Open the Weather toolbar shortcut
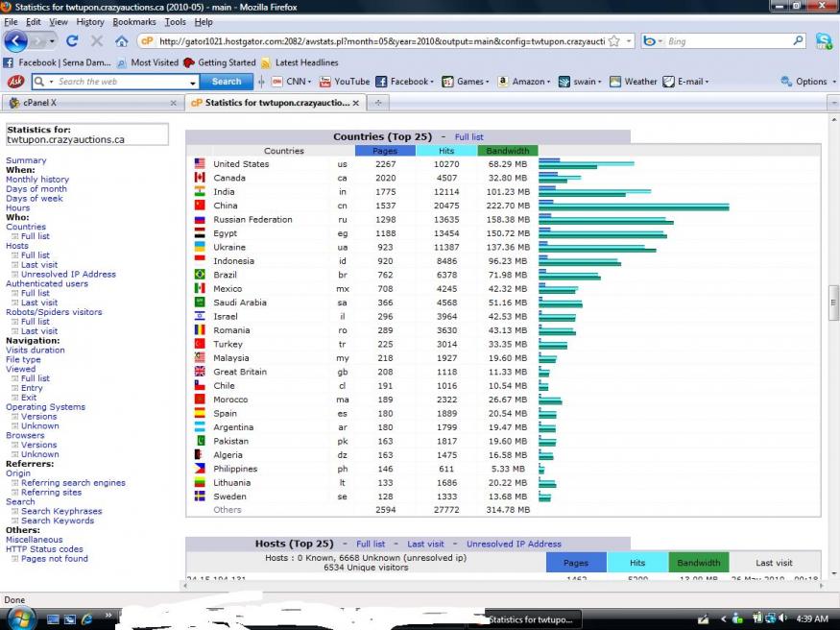The width and height of the screenshot is (840, 630). (634, 82)
